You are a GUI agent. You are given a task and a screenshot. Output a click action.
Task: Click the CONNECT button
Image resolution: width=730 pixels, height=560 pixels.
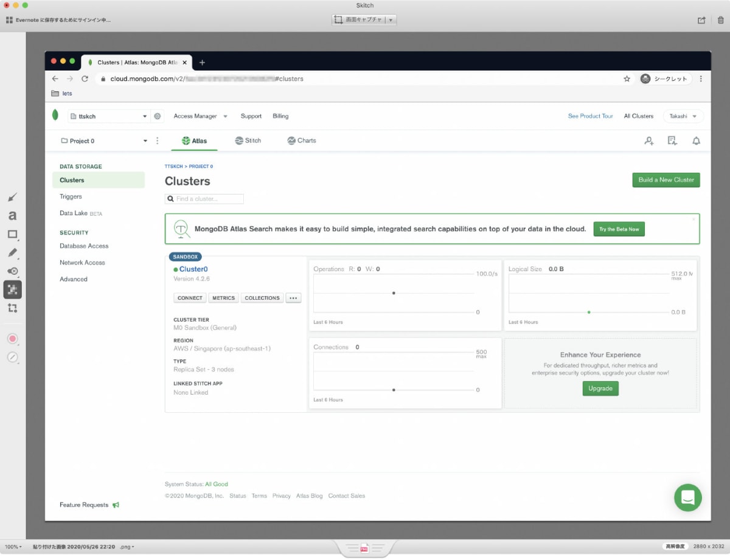190,298
